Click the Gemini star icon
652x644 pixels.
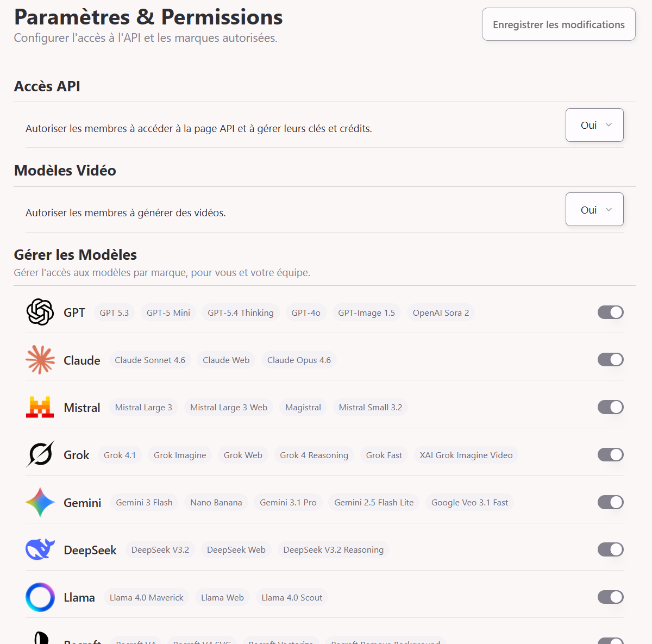coord(40,502)
